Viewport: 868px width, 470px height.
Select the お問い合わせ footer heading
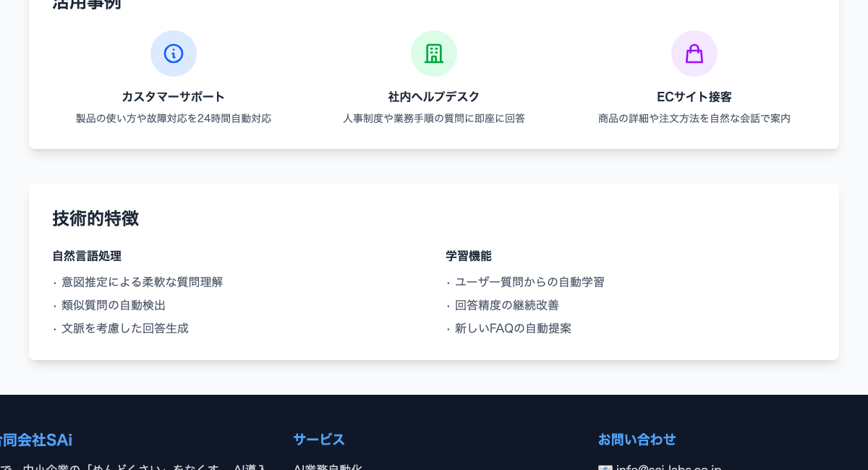tap(637, 440)
